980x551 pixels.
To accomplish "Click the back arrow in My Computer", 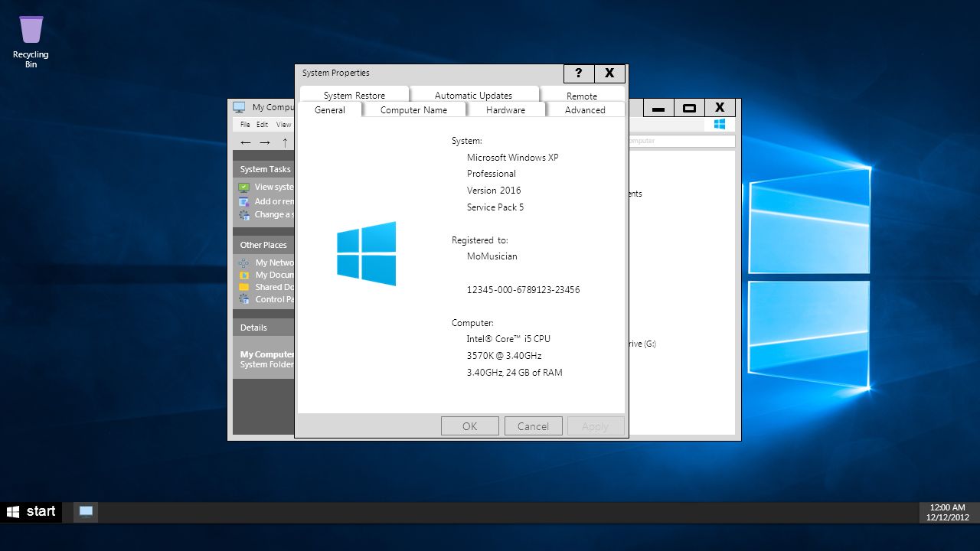I will pyautogui.click(x=245, y=142).
